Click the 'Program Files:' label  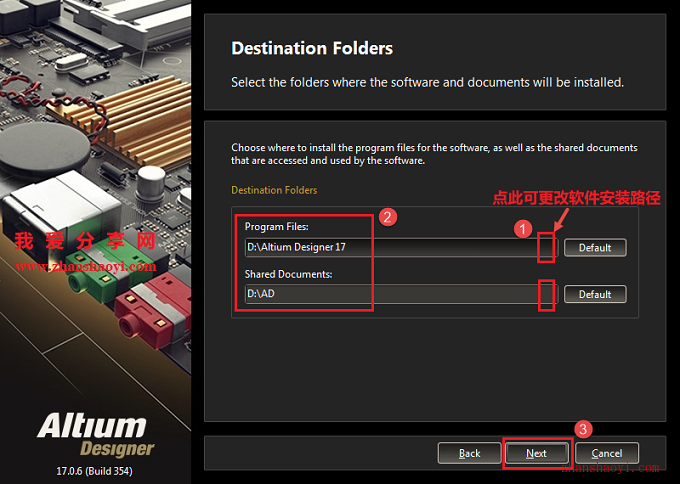pyautogui.click(x=277, y=226)
